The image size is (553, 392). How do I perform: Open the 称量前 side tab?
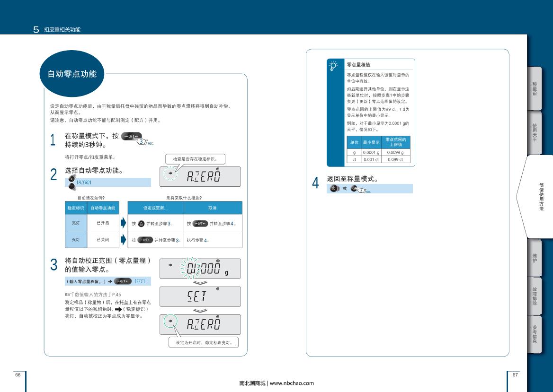point(535,88)
